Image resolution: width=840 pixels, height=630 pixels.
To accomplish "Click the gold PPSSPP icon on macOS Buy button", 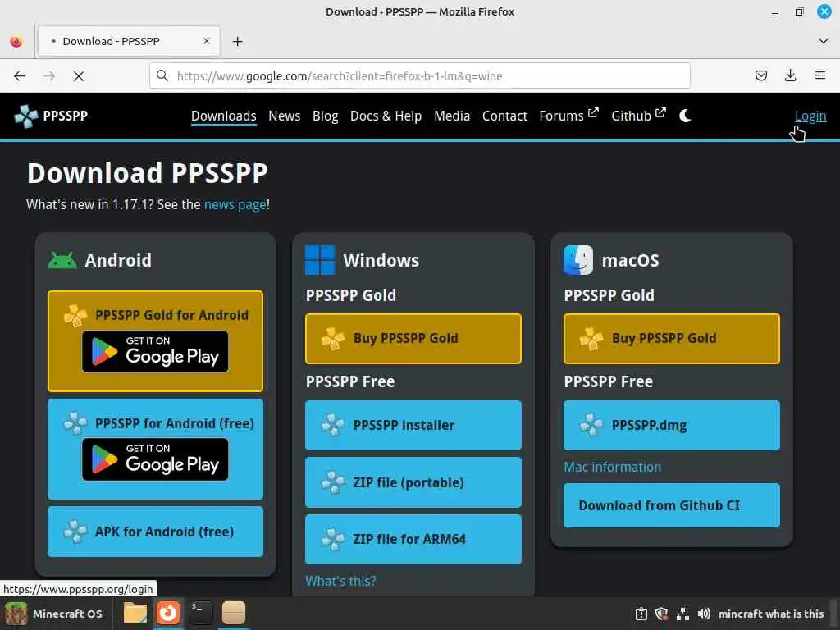I will coord(591,339).
